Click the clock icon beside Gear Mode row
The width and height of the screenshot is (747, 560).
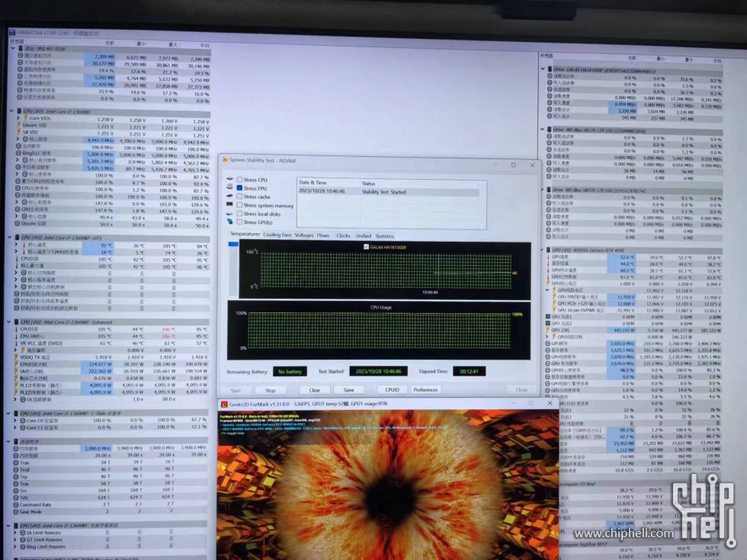pos(16,512)
